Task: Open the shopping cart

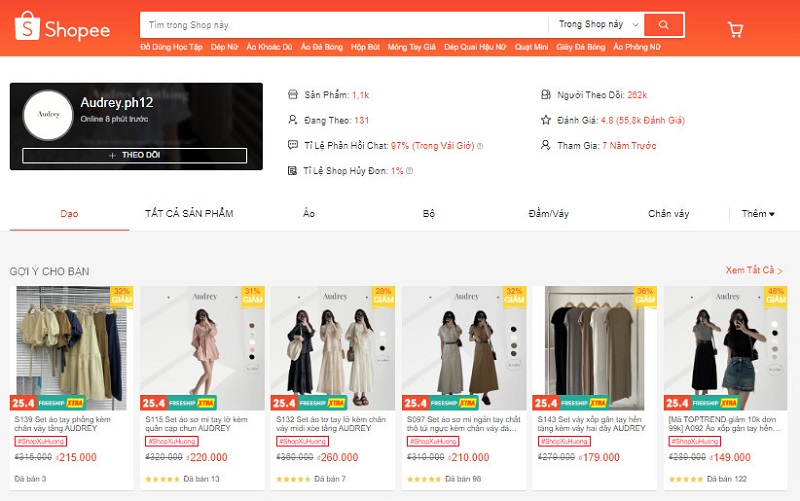Action: pyautogui.click(x=736, y=29)
